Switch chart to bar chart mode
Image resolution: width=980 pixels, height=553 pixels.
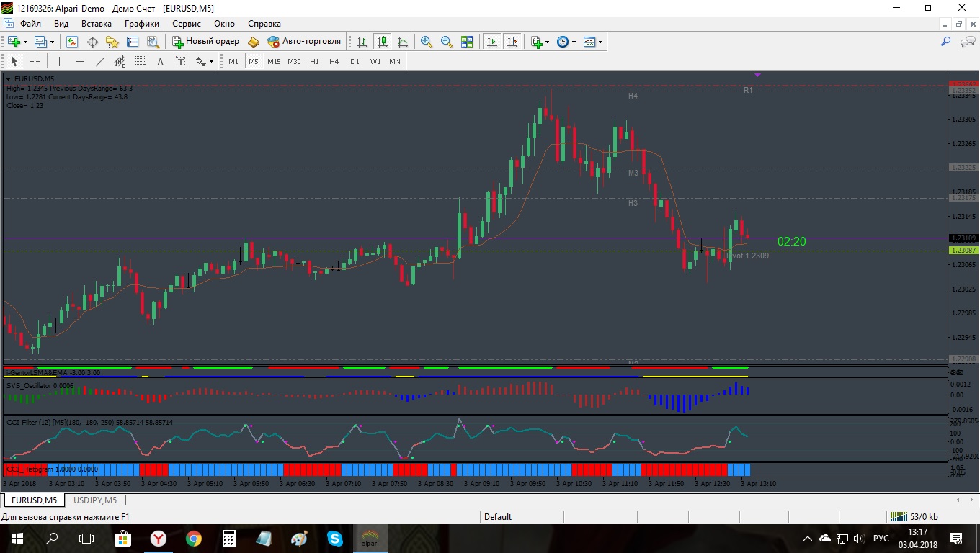coord(362,42)
